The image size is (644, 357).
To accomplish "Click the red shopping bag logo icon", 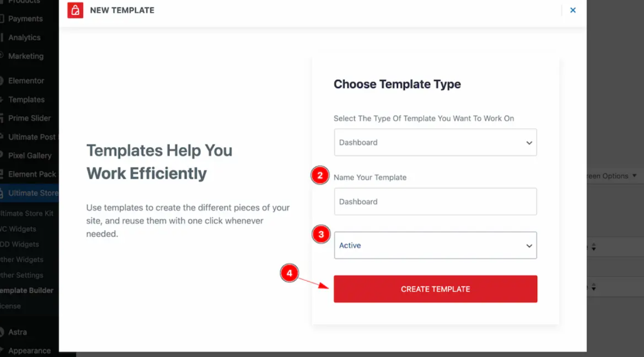I will pos(75,10).
